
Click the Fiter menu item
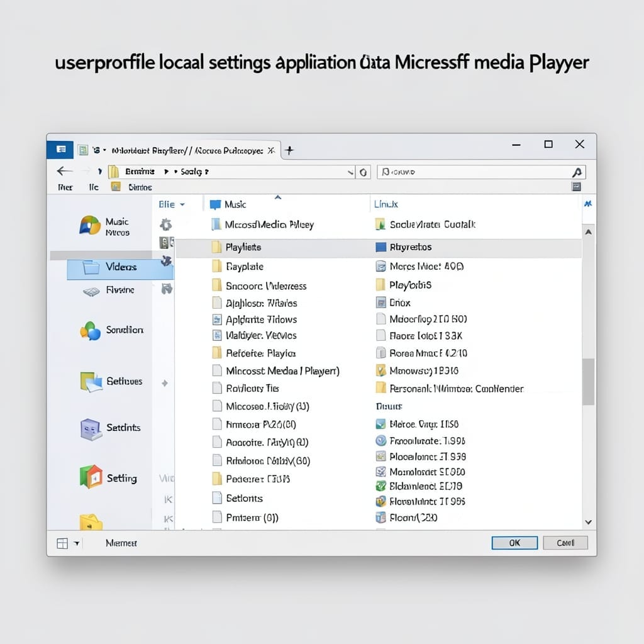pos(65,187)
